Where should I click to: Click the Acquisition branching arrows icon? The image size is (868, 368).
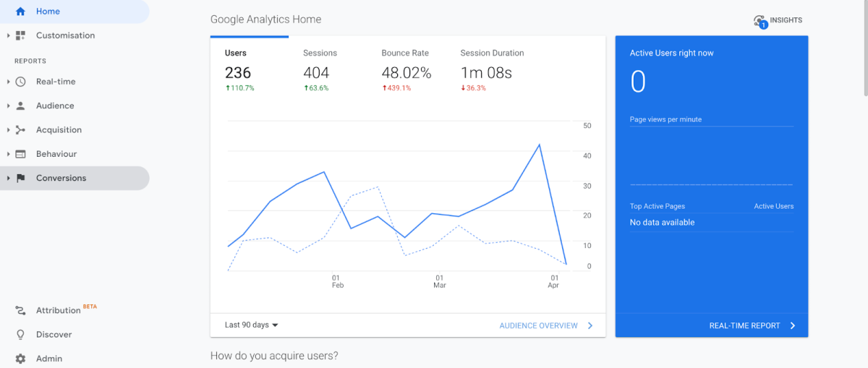point(20,130)
